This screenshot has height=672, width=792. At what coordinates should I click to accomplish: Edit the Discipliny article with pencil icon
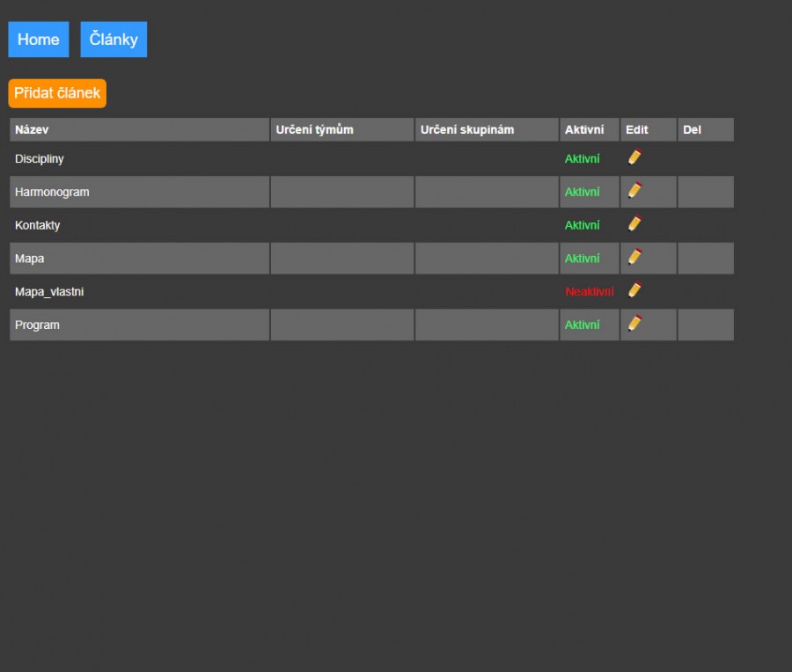point(634,157)
